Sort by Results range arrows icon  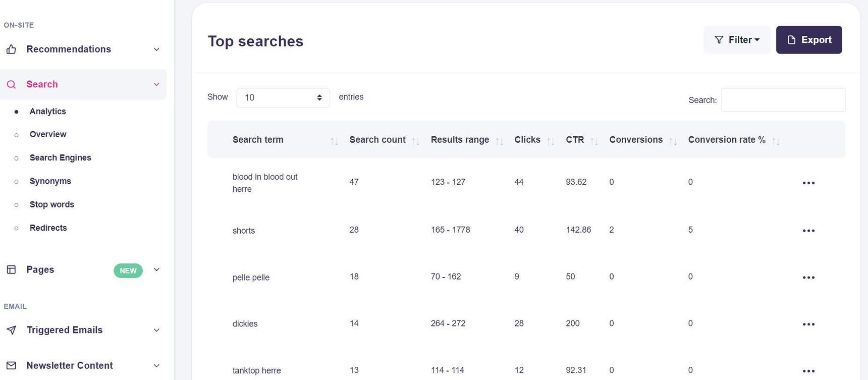tap(499, 141)
